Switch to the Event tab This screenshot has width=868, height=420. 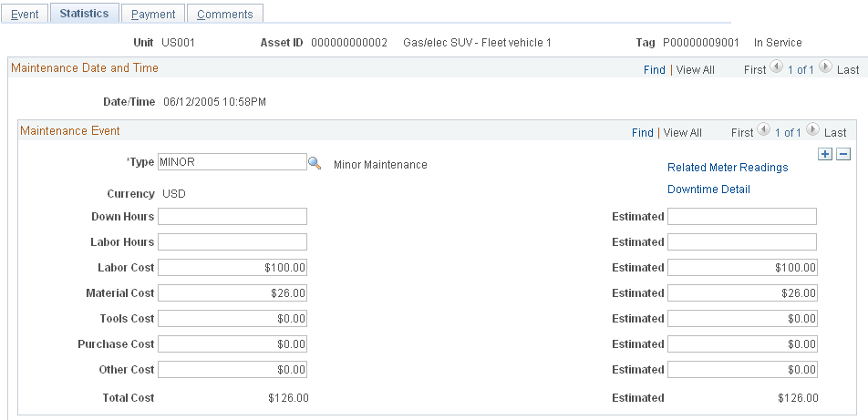pos(25,15)
